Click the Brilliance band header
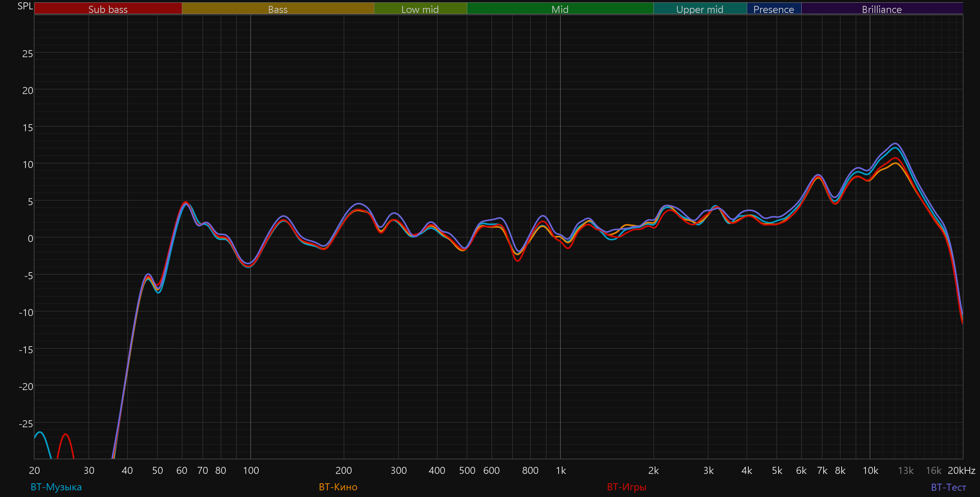 point(882,9)
